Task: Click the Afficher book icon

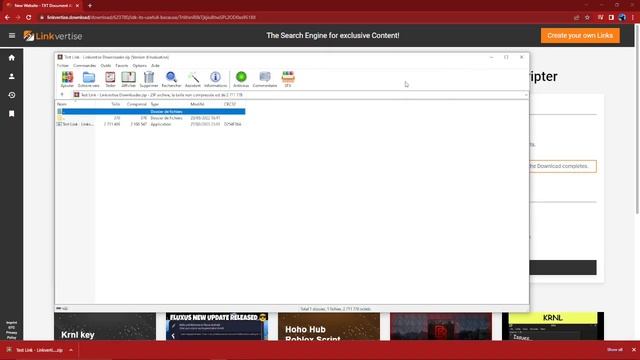Action: coord(129,79)
